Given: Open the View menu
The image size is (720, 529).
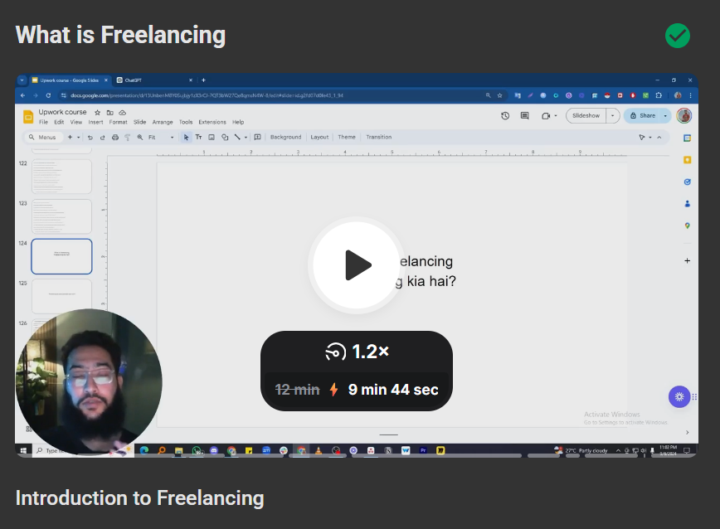Looking at the screenshot, I should pos(76,122).
